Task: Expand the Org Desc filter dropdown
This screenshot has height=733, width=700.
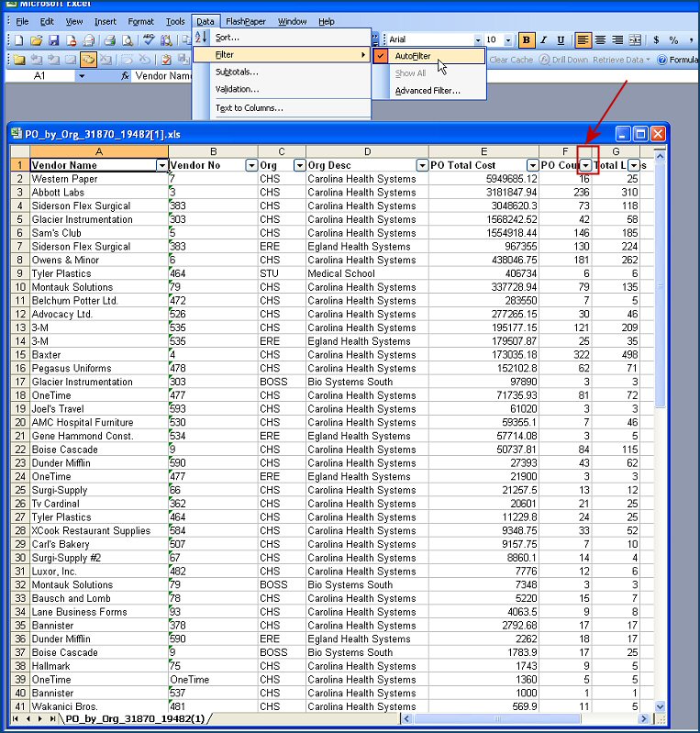Action: (x=422, y=165)
